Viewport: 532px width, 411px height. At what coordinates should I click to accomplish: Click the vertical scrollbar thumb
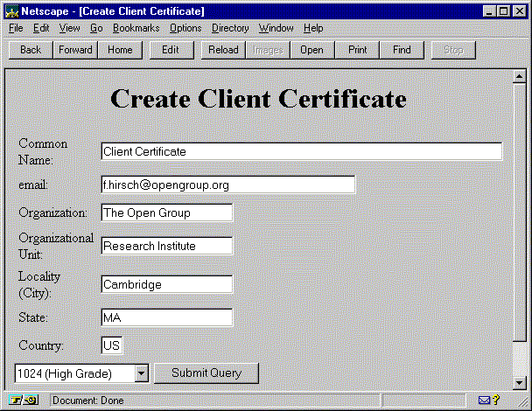coord(519,213)
